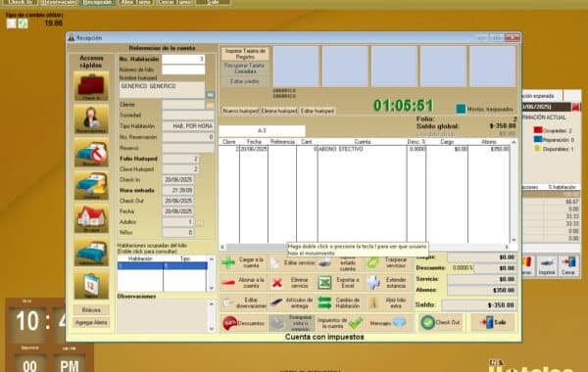Click the green plus Cargar a la cuenta
This screenshot has height=372, width=588.
tap(228, 262)
